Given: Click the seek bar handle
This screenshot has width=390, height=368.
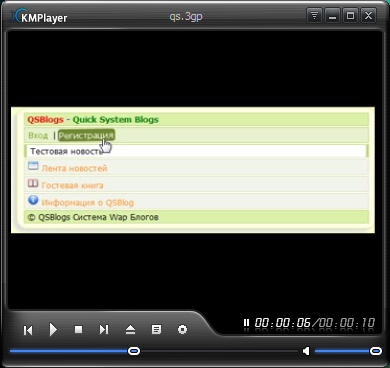Looking at the screenshot, I should 134,351.
